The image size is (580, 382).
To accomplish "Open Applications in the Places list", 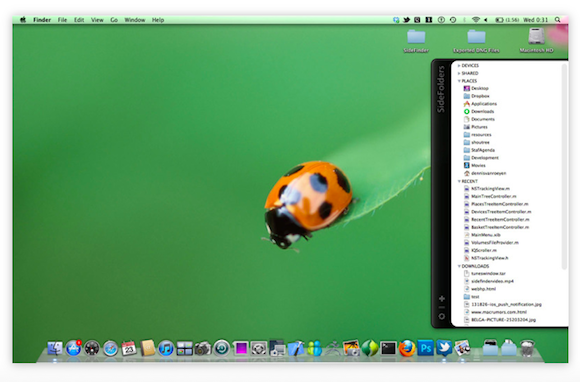I will (480, 104).
